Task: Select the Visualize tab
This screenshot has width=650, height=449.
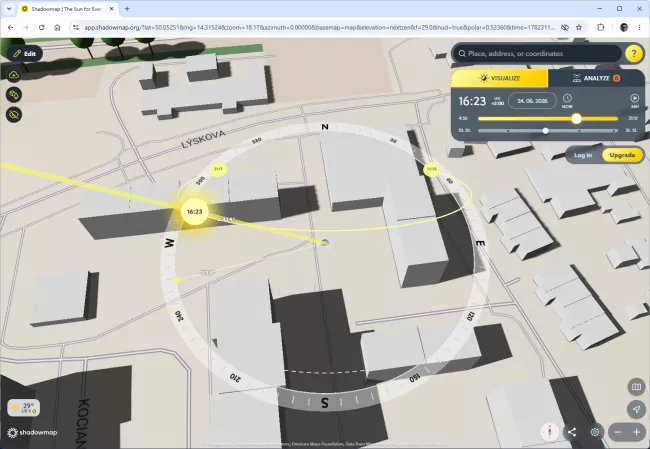Action: tap(500, 78)
